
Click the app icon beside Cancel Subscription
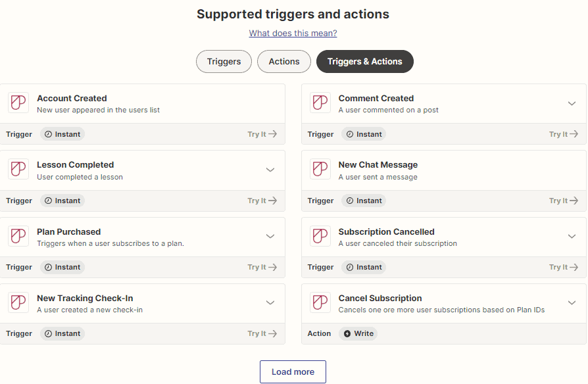point(320,302)
